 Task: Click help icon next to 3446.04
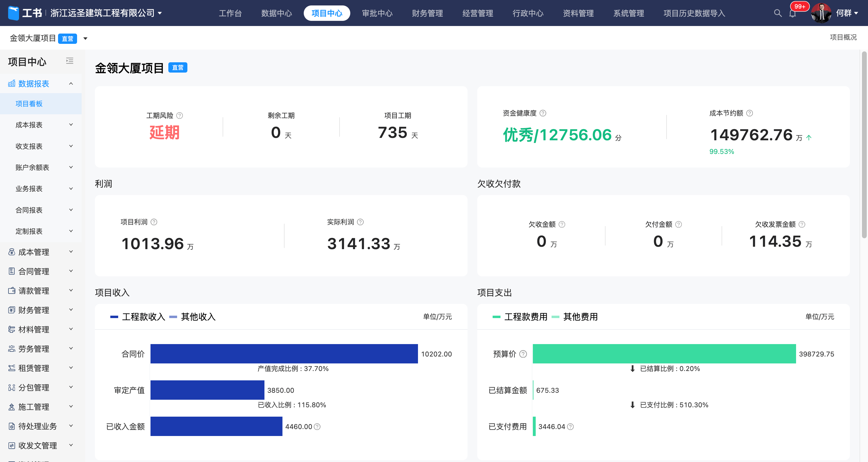coord(570,427)
